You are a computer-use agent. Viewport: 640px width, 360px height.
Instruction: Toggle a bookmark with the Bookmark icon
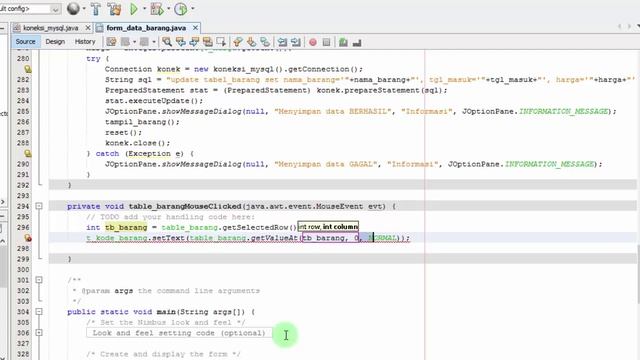[x=265, y=42]
